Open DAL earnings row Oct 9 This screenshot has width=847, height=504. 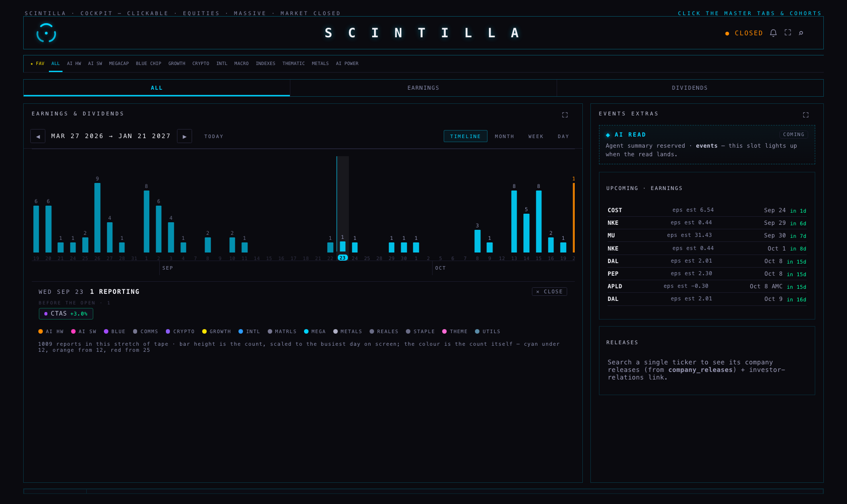click(x=707, y=299)
